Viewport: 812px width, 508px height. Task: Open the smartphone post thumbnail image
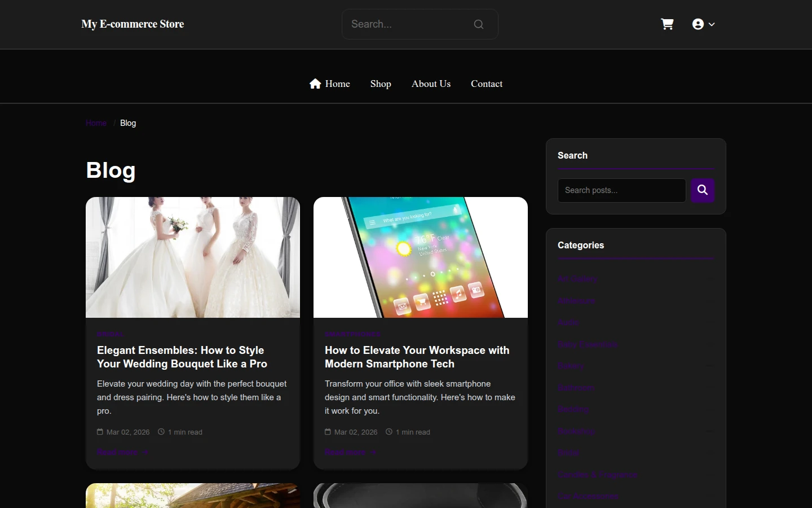click(x=421, y=257)
